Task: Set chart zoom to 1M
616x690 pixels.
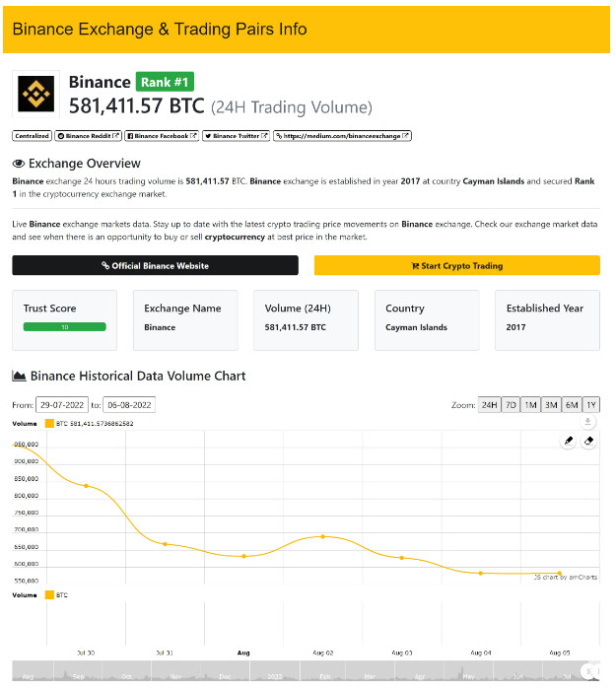Action: pos(530,405)
